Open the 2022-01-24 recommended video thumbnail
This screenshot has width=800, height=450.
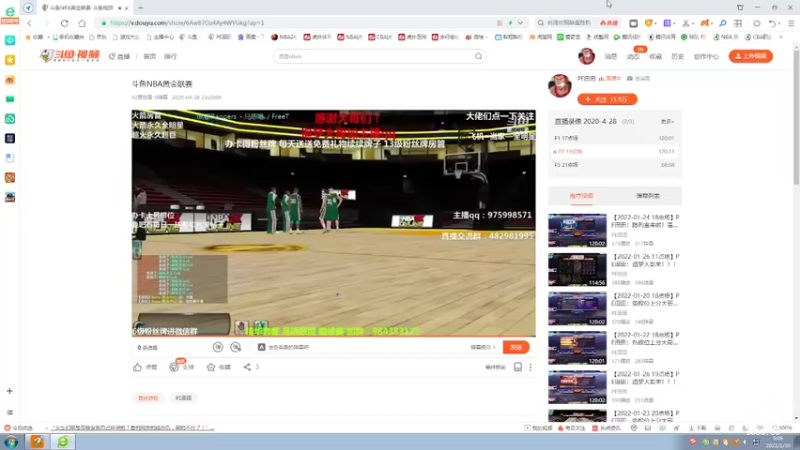577,231
